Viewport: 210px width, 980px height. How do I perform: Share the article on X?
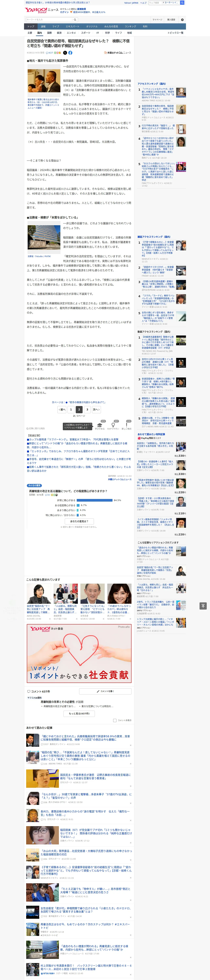pyautogui.click(x=65, y=53)
